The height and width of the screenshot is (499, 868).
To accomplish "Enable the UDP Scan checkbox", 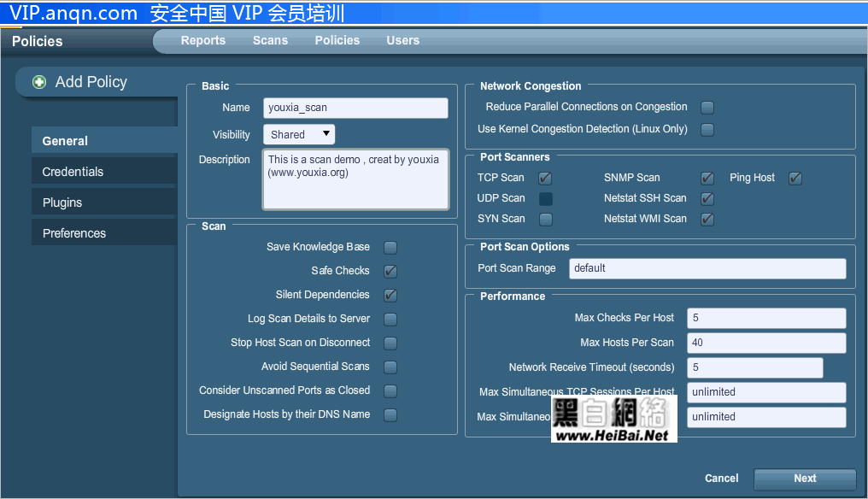I will 546,199.
